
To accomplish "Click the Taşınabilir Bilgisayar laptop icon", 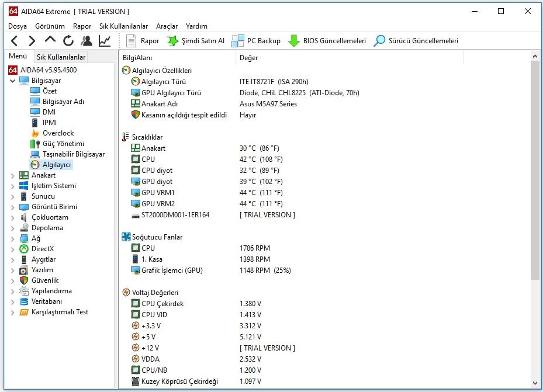I will click(35, 154).
